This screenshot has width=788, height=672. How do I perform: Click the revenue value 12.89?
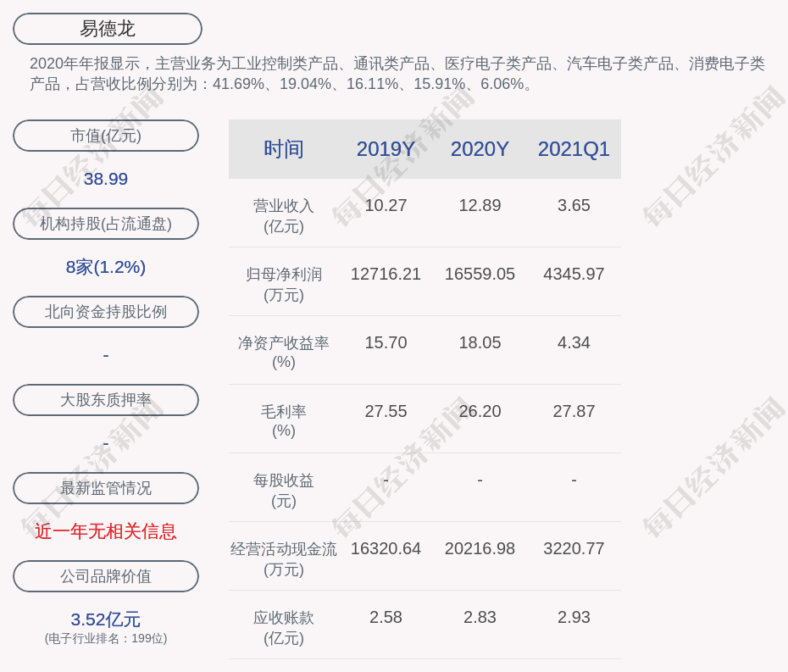[x=480, y=206]
